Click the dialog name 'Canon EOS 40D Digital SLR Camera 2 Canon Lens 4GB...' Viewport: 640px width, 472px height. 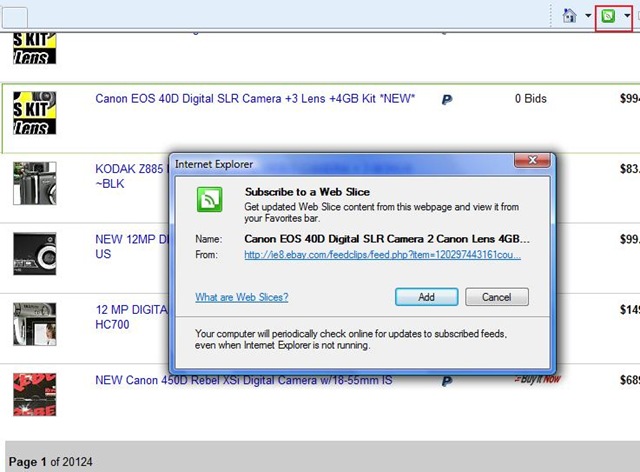coord(387,239)
